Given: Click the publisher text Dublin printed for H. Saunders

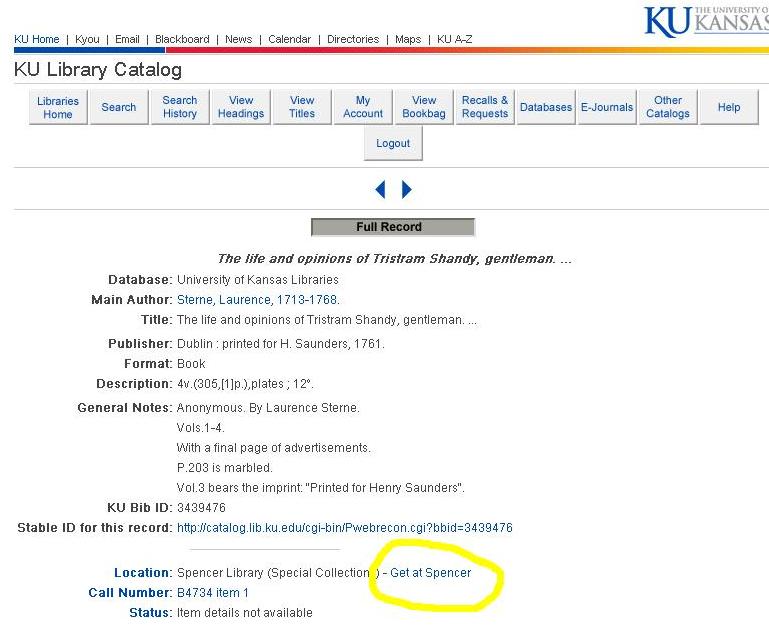Looking at the screenshot, I should pyautogui.click(x=281, y=344).
